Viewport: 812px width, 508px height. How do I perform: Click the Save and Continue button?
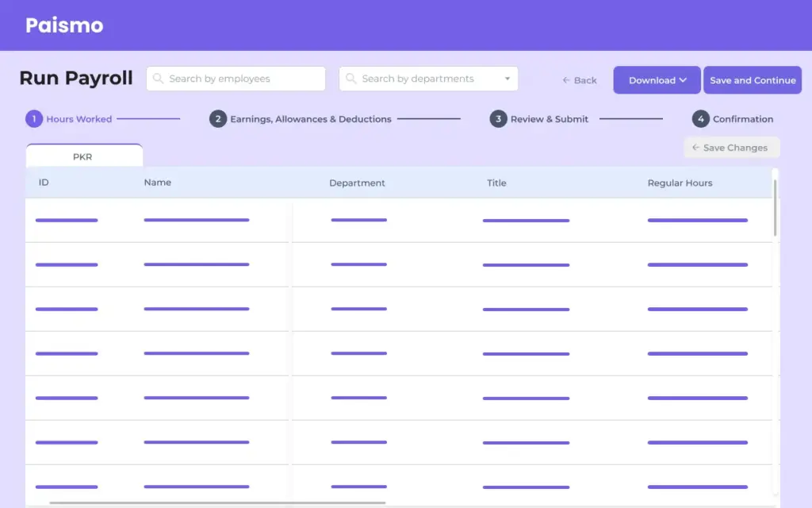click(752, 79)
